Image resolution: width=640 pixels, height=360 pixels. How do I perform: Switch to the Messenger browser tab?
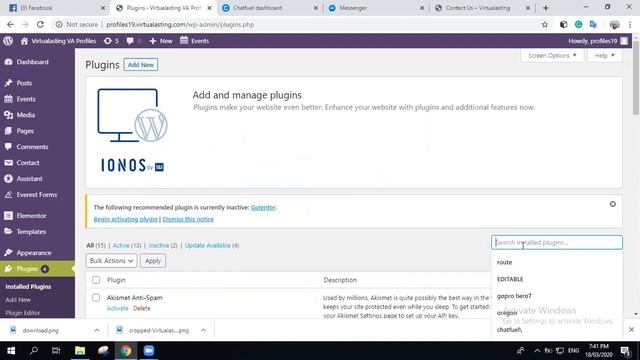click(x=376, y=8)
